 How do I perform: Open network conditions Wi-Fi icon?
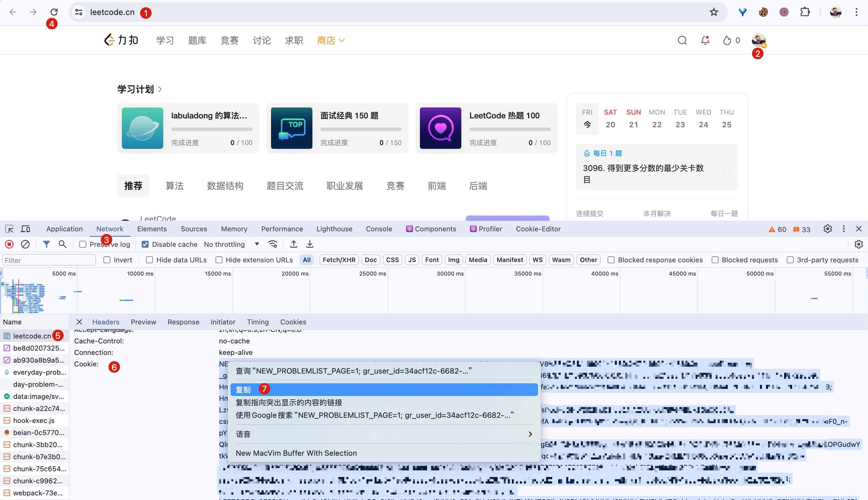click(x=273, y=244)
